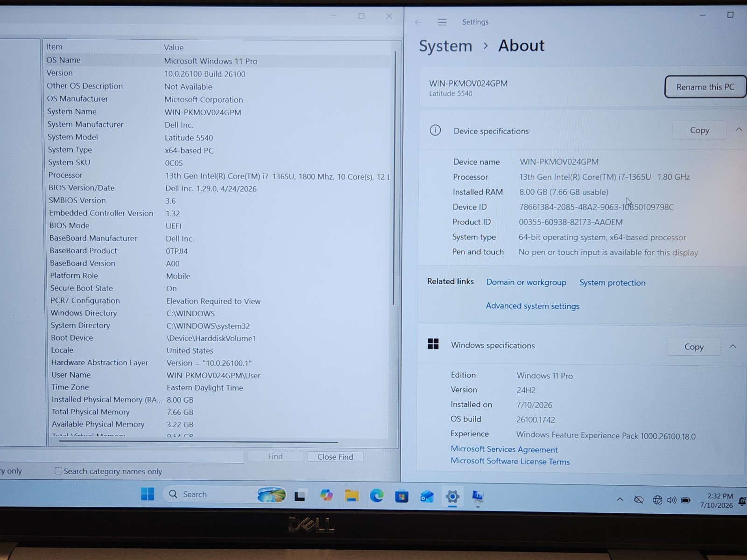Select the System SKU 0C05 row

218,162
